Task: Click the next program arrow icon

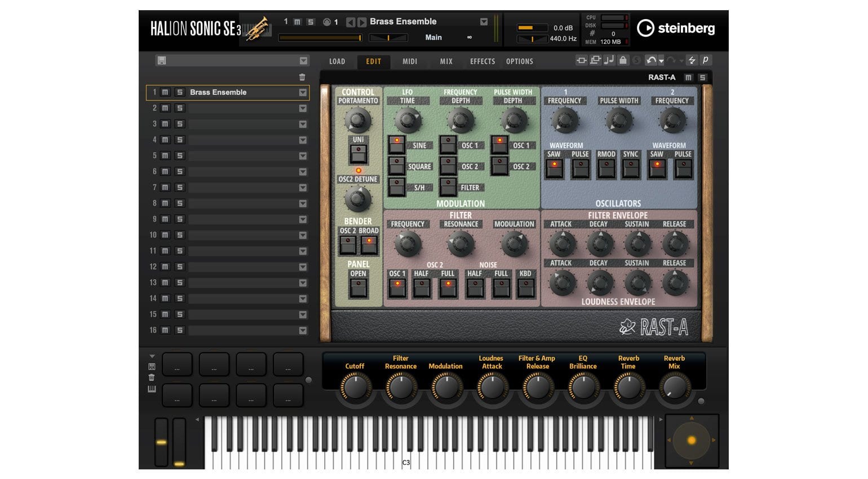Action: coord(361,22)
